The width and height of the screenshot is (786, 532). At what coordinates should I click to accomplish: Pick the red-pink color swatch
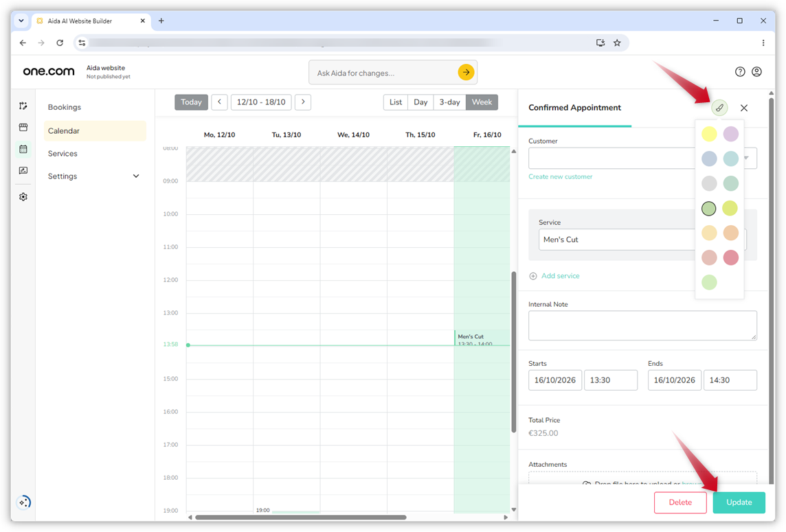(730, 257)
